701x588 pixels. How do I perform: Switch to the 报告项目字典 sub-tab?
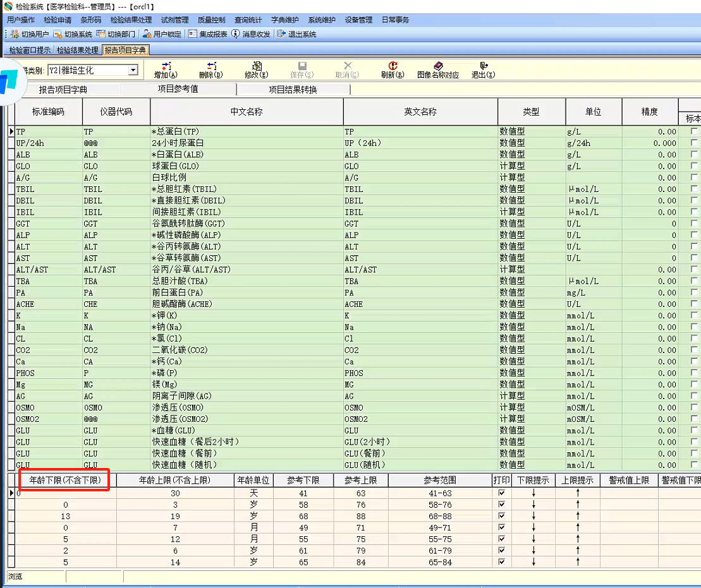[63, 89]
